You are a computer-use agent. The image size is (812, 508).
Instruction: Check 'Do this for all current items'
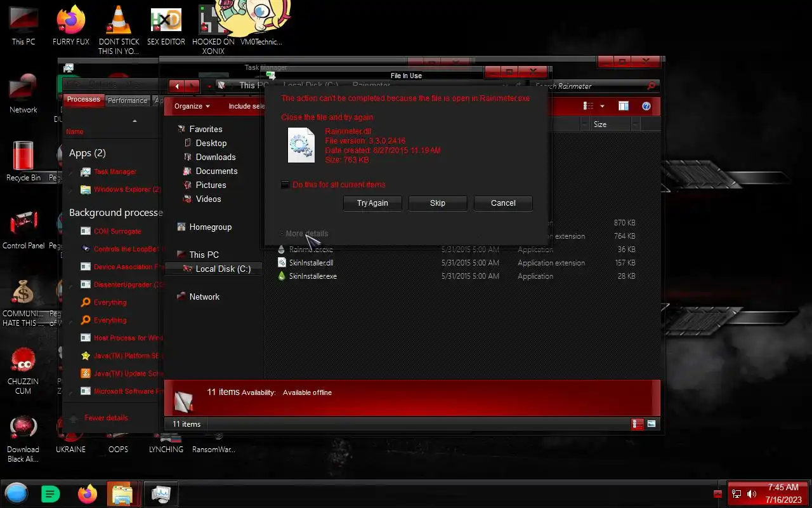(285, 185)
